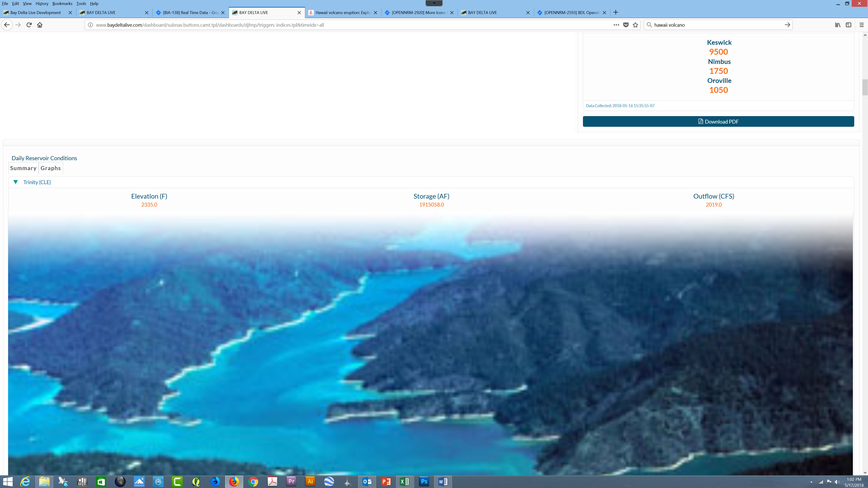The image size is (868, 488).
Task: Open Firefox hamburger menu
Action: click(862, 25)
